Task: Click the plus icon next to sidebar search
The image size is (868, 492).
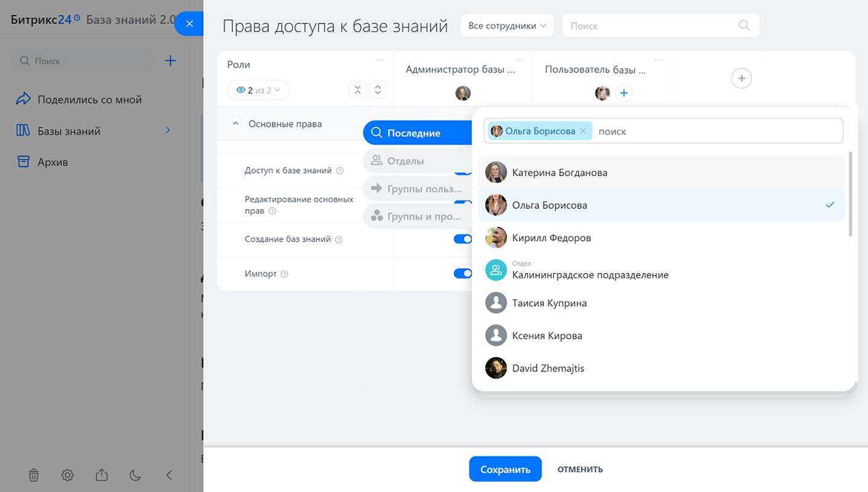Action: pyautogui.click(x=171, y=61)
